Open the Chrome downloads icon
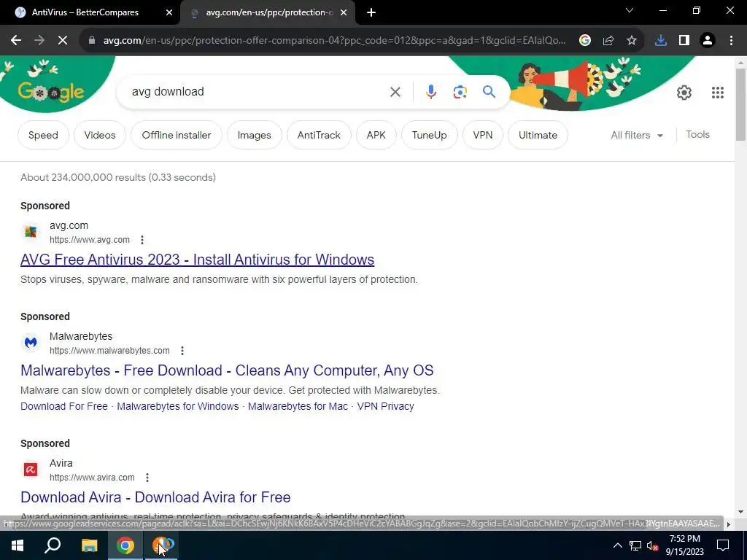Screen dimensions: 747x560 [661, 41]
